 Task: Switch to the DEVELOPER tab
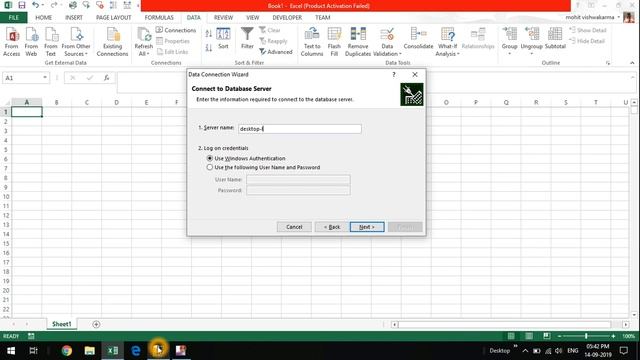[x=287, y=18]
